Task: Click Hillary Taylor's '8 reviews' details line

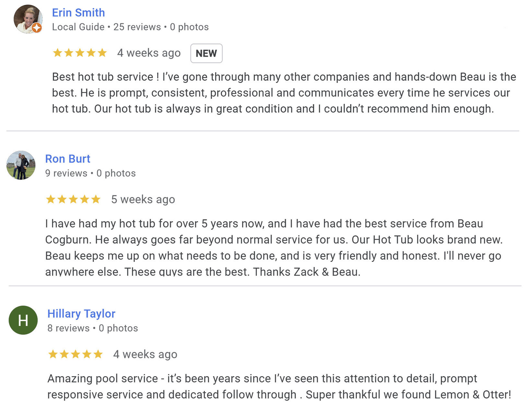Action: tap(93, 328)
